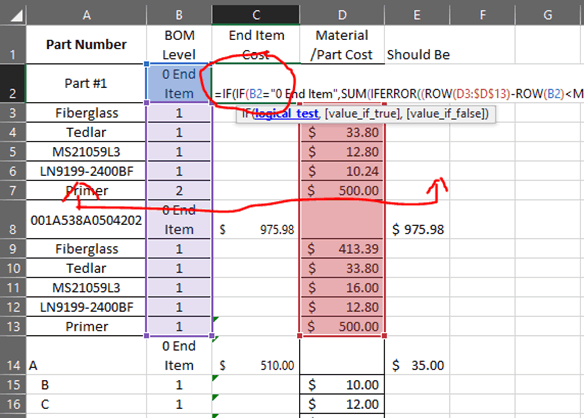Click cell B2 '0 End Item'

tap(179, 83)
